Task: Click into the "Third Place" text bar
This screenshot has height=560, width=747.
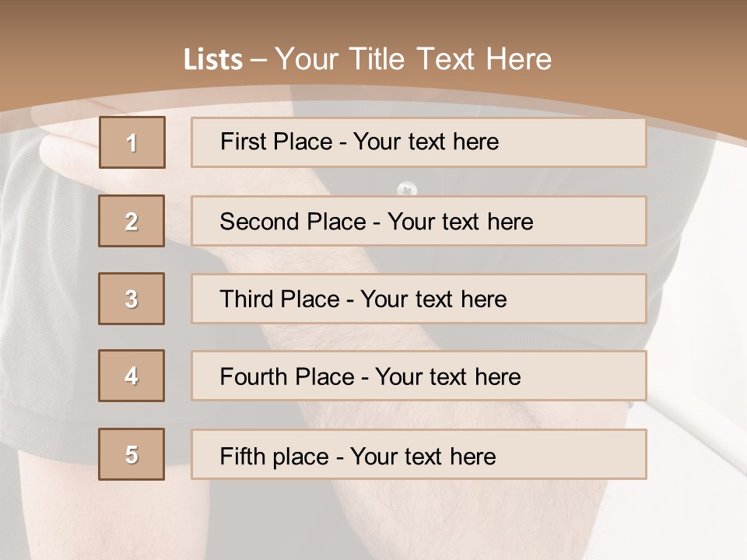Action: 419,299
